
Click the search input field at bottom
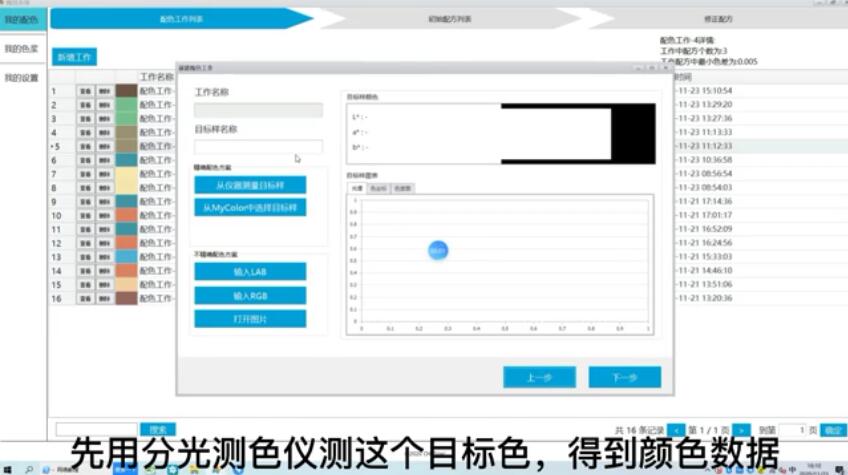(x=96, y=430)
